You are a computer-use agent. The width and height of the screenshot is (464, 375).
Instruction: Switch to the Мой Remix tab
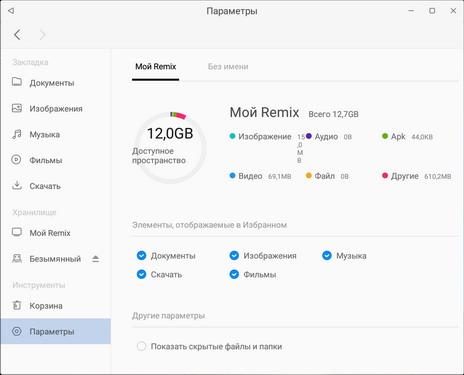click(x=156, y=67)
